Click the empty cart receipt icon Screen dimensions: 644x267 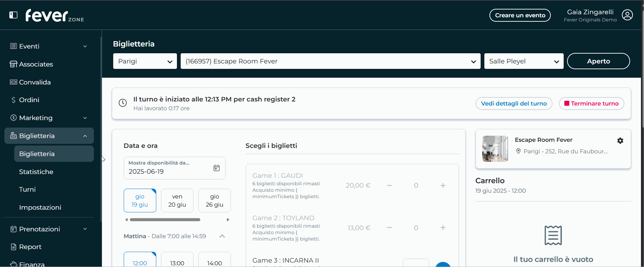click(x=553, y=235)
